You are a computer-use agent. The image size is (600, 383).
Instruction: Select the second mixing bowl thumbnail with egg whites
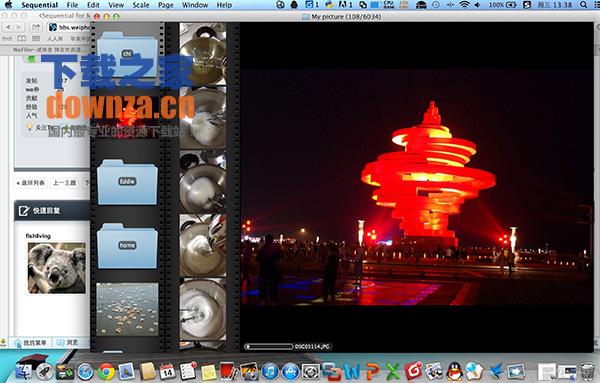[203, 117]
